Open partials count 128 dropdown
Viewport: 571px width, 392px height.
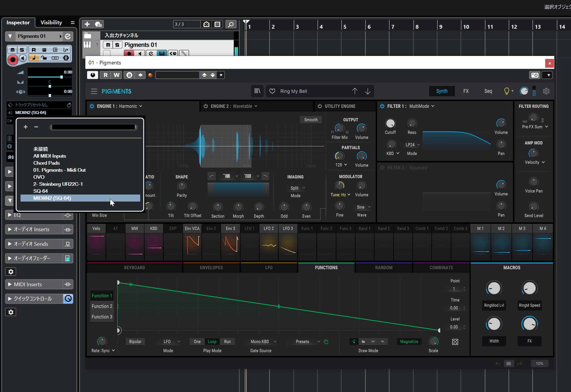tap(341, 165)
